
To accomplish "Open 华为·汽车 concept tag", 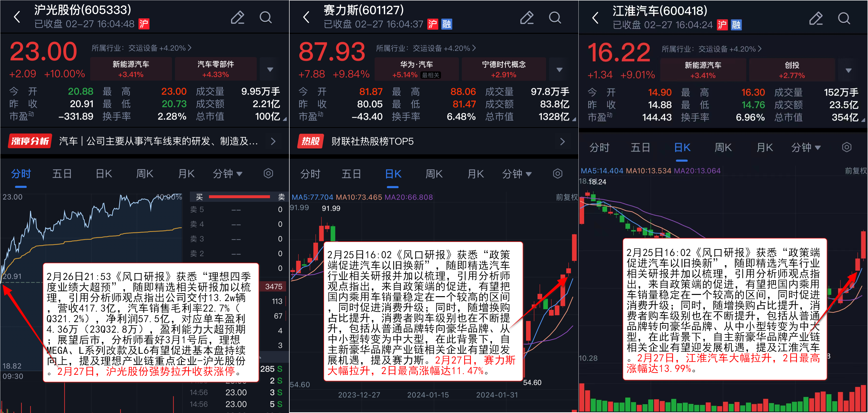I will 416,69.
